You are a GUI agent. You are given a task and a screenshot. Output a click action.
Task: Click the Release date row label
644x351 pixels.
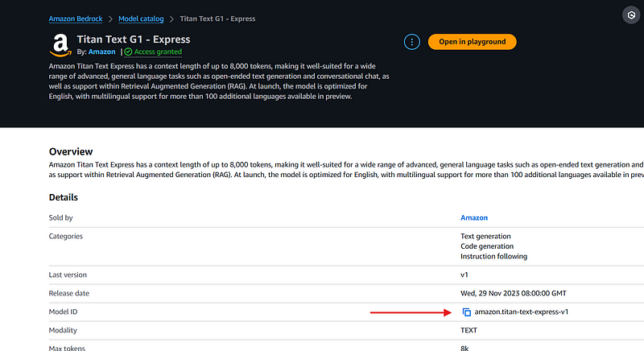(69, 294)
